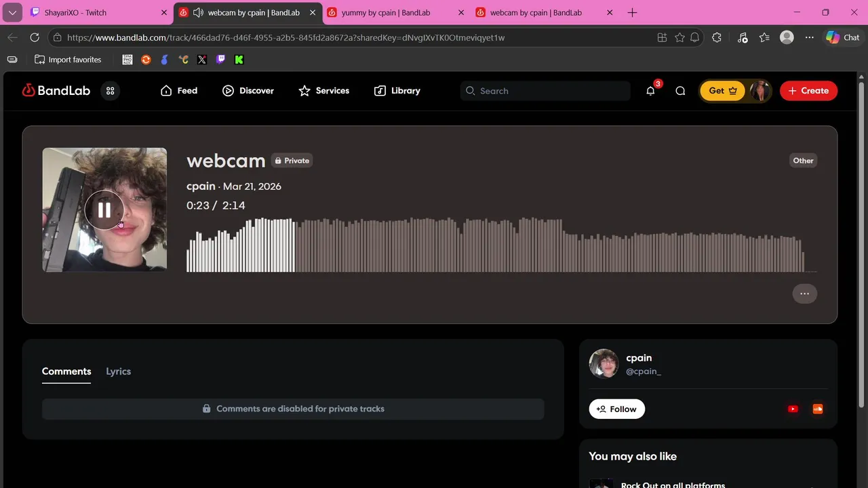Open cpain's YouTube link icon

point(793,409)
